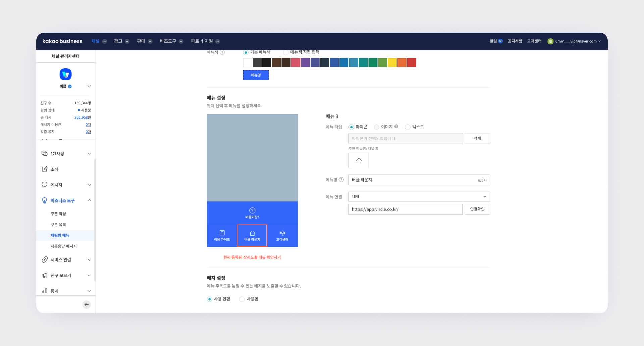Screen dimensions: 644x346
Task: Click the help icon beside 메뉴명 label
Action: [341, 180]
